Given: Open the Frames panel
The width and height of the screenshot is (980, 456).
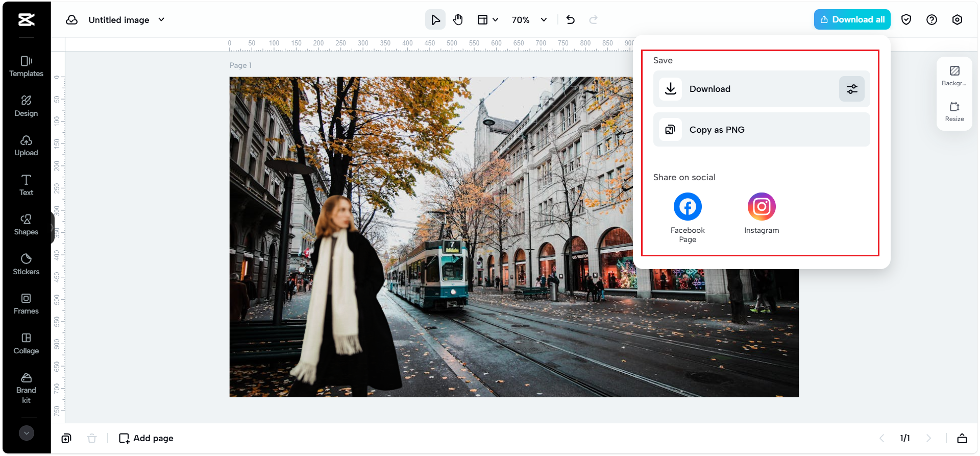Looking at the screenshot, I should 26,304.
